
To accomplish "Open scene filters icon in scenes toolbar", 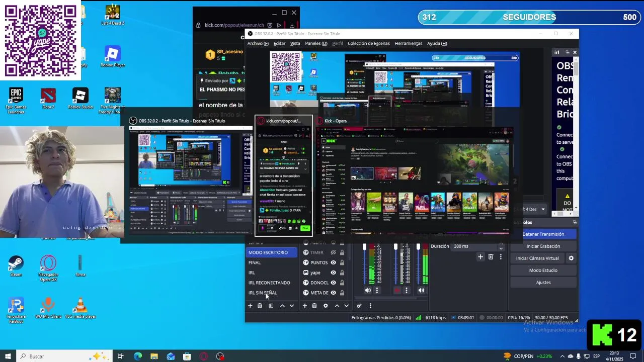I will click(x=271, y=306).
